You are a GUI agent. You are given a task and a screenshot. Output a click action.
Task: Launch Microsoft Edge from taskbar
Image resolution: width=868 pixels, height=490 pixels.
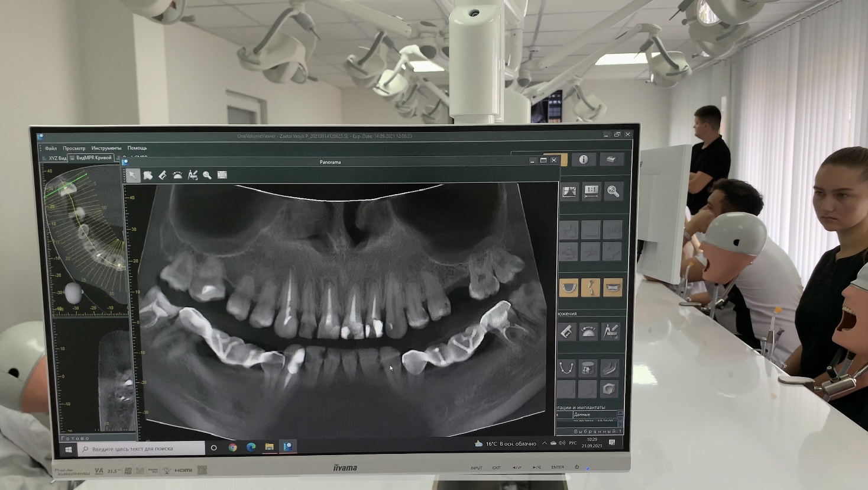(x=251, y=447)
